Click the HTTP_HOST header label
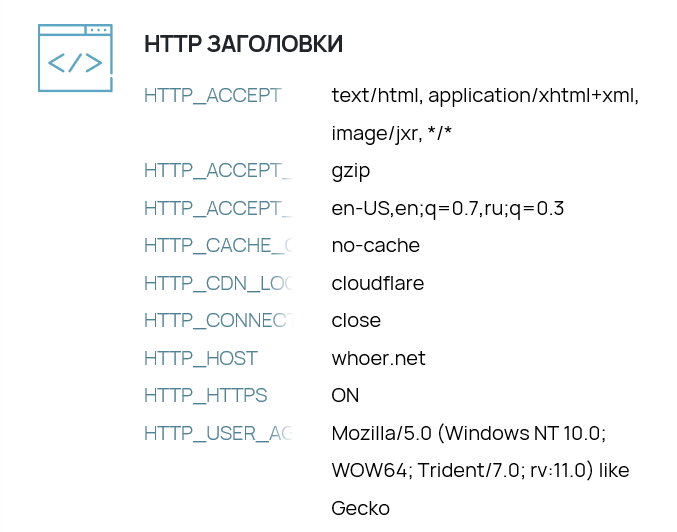 (x=201, y=358)
